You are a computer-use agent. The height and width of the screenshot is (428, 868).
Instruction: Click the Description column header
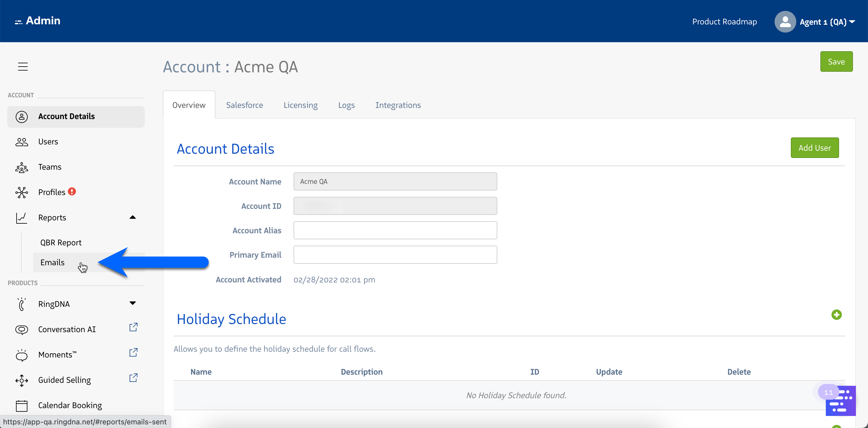pos(362,372)
